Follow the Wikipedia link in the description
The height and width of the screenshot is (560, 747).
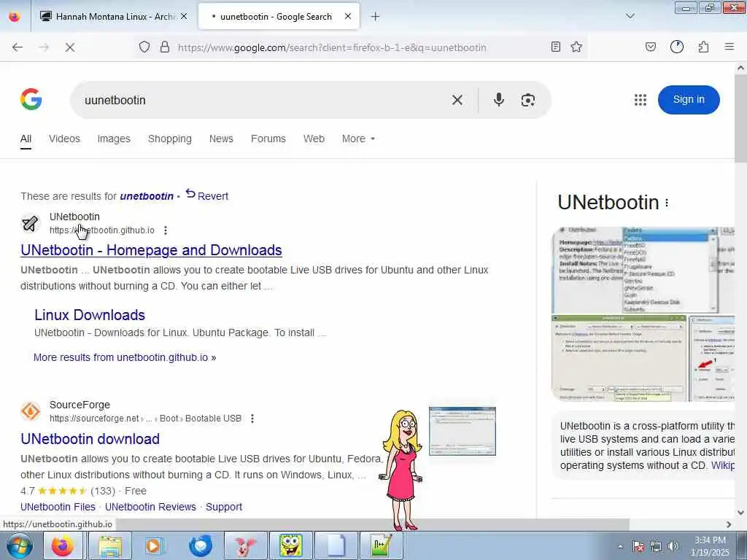click(723, 465)
